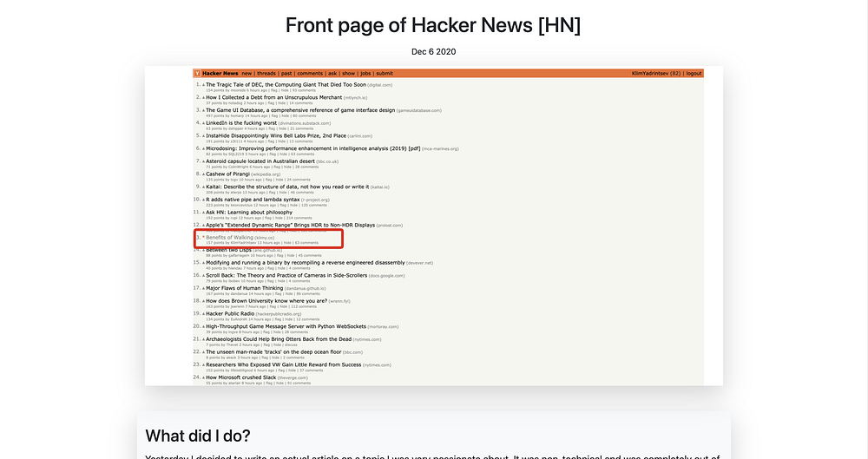Open the 'Benefits of Walking' story title
This screenshot has width=868, height=459.
click(230, 238)
